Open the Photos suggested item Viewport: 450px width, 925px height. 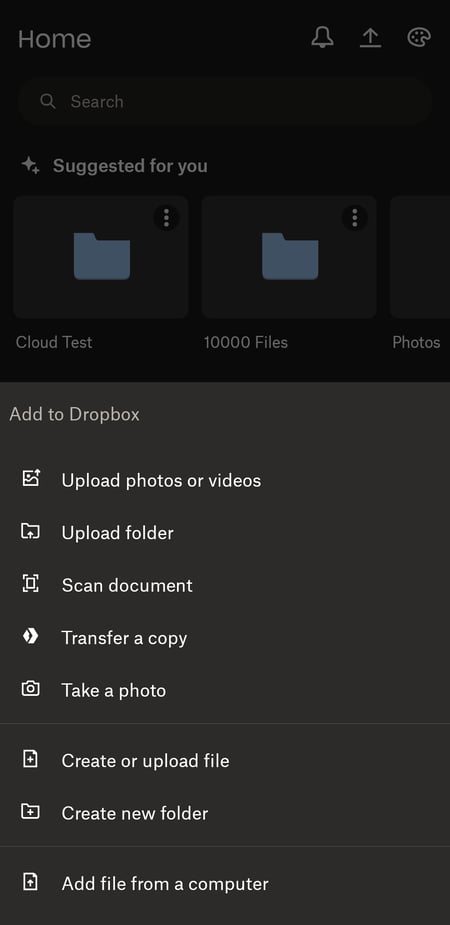pyautogui.click(x=420, y=257)
